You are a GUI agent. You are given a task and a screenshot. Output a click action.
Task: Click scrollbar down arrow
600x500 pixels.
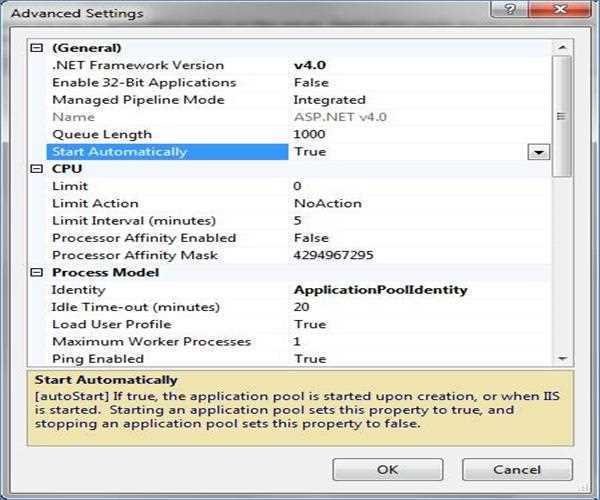[562, 358]
